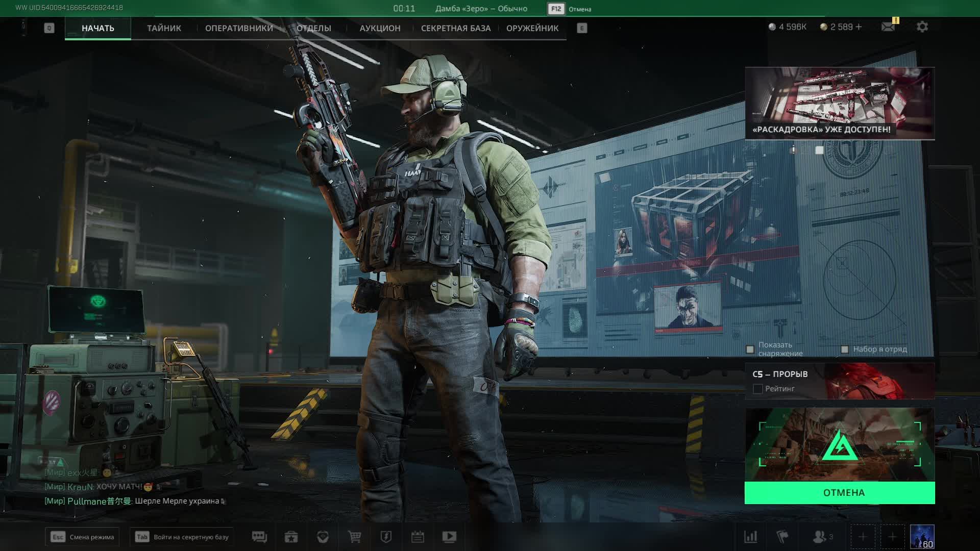
Task: Open the friends list icon
Action: click(x=820, y=537)
